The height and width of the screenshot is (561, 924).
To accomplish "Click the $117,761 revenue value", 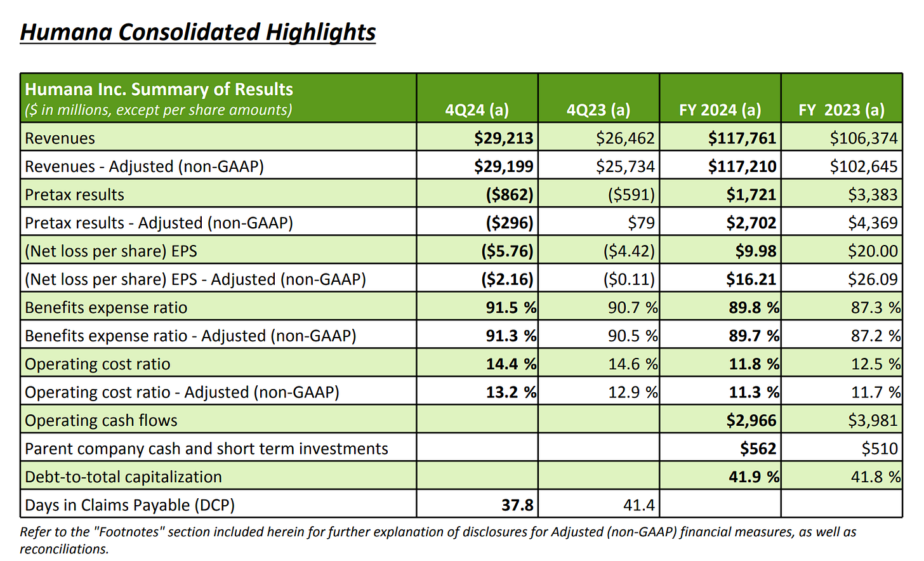I will click(742, 138).
